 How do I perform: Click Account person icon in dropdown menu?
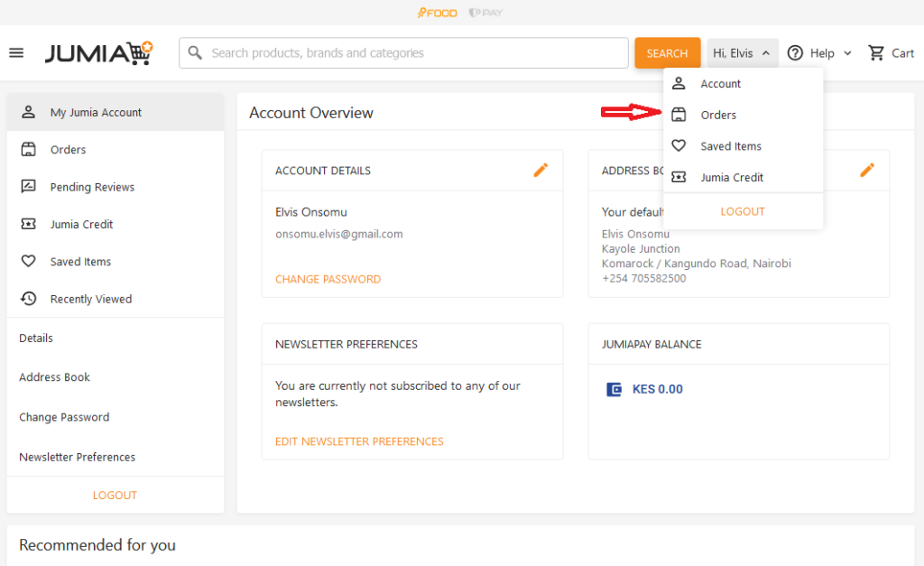tap(679, 83)
